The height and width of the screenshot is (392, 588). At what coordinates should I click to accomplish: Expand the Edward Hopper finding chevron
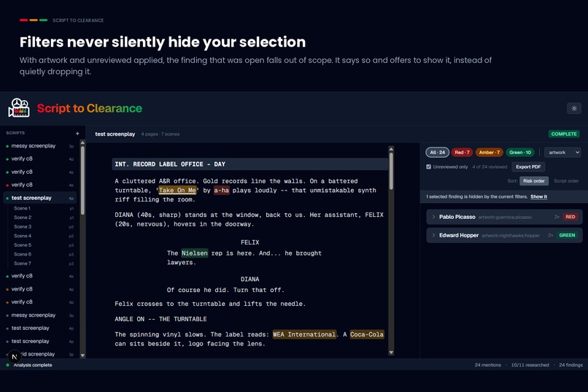click(433, 235)
